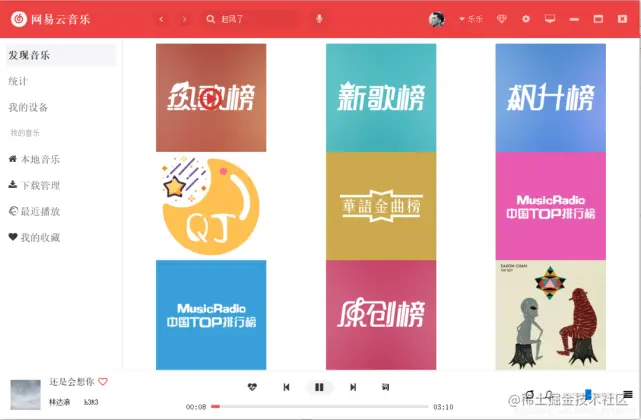Open 最近播放 in the sidebar

tap(34, 211)
